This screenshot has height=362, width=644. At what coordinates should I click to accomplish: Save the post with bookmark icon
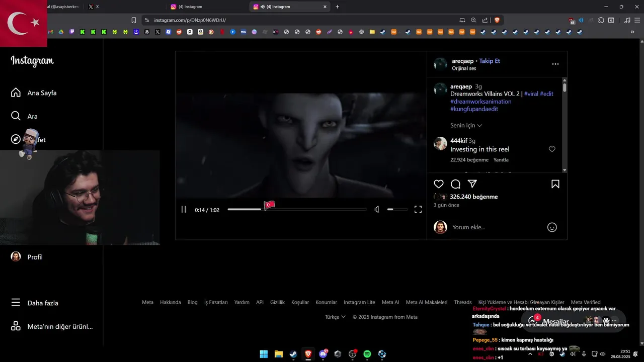point(555,184)
